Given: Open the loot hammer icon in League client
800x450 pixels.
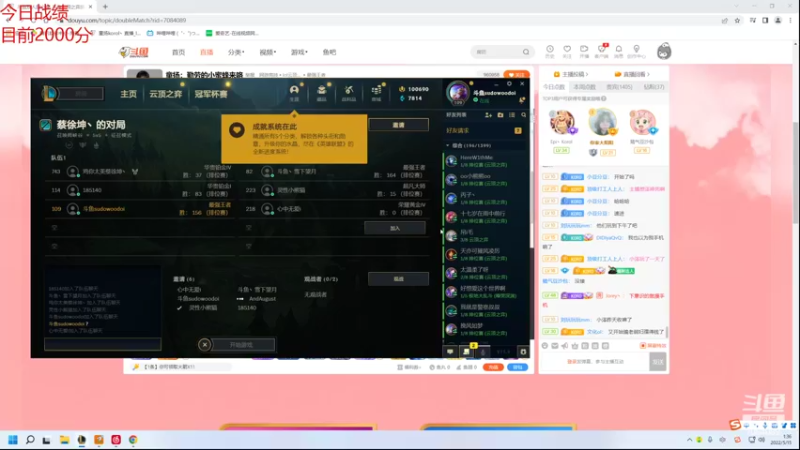Looking at the screenshot, I should (x=349, y=92).
